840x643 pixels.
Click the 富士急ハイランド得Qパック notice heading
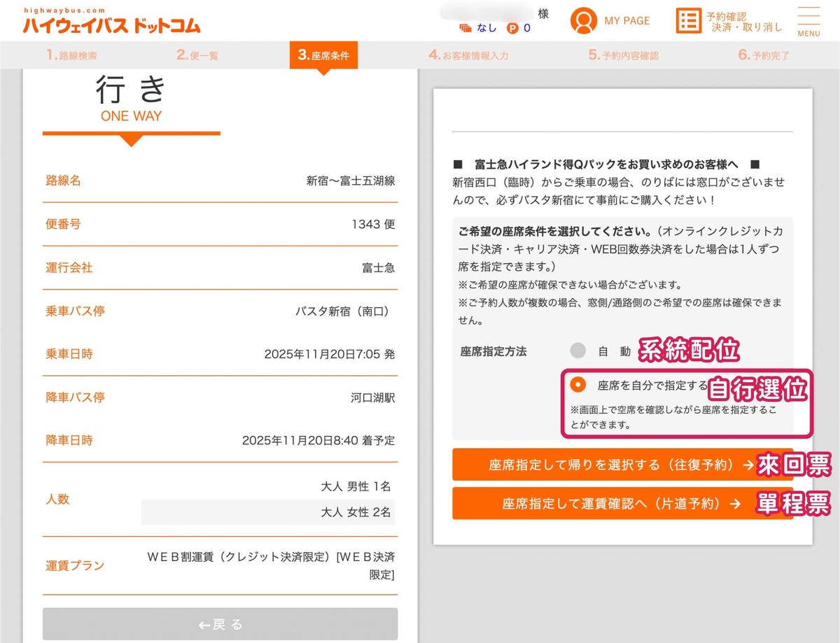coord(606,165)
